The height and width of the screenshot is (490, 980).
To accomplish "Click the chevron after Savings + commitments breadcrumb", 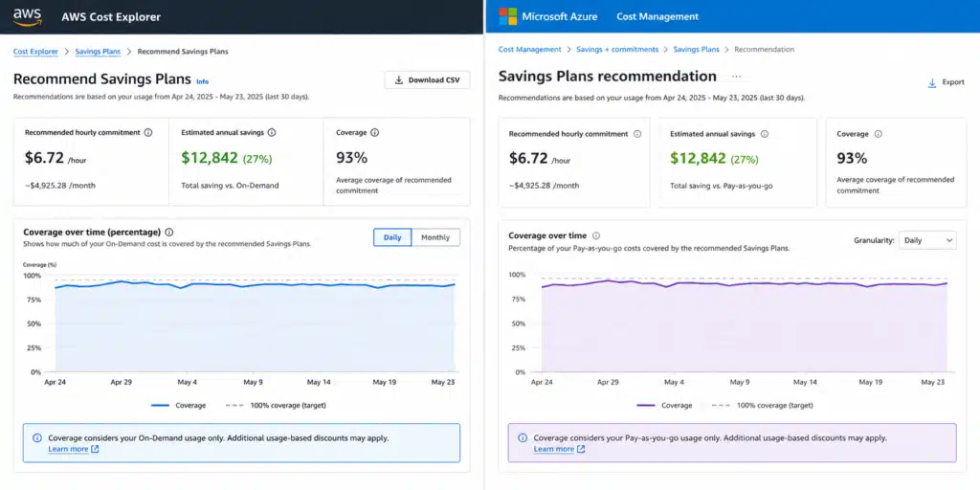I will tap(666, 49).
